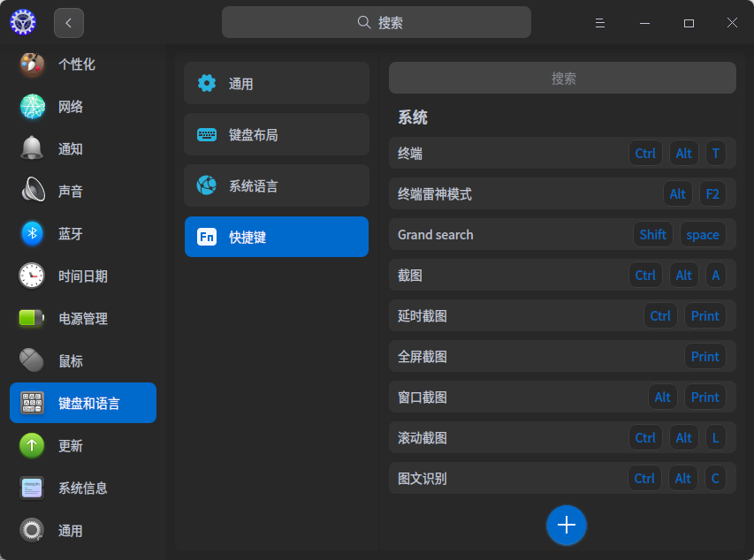Click the 键盘和语言 keyboard icon
This screenshot has width=754, height=560.
[32, 403]
